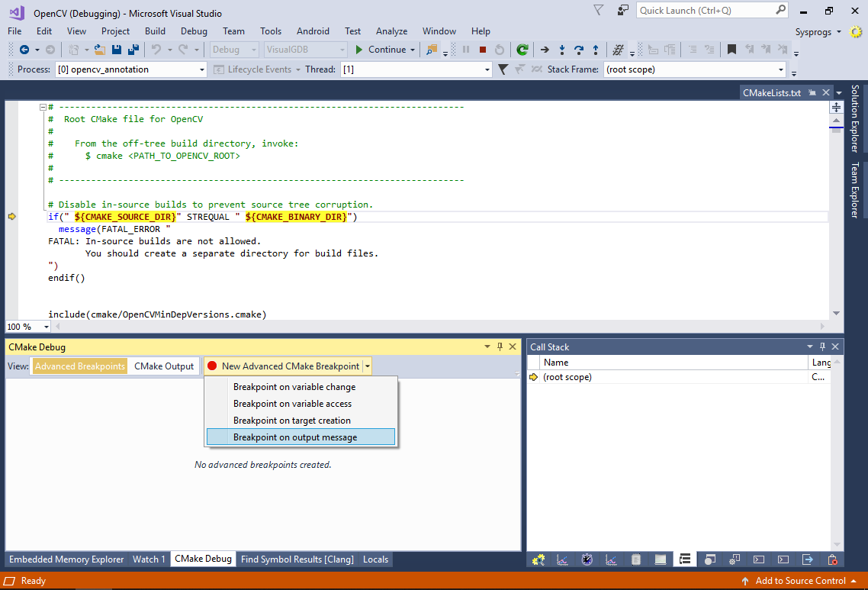The height and width of the screenshot is (590, 868).
Task: Open the Analyze menu
Action: point(391,31)
